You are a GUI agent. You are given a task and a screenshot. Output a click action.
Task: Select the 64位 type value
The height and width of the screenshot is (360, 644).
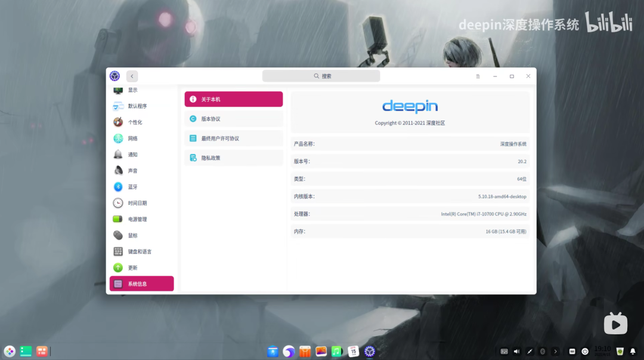(x=522, y=179)
